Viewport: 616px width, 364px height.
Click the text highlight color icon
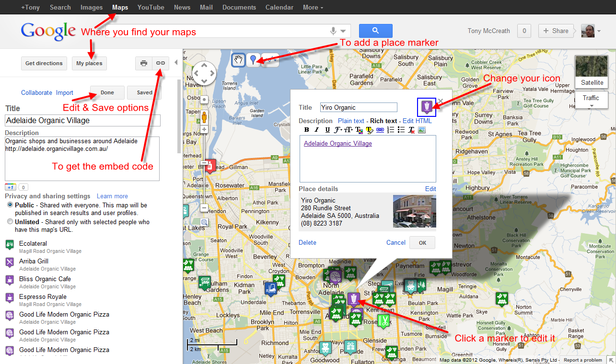(370, 130)
